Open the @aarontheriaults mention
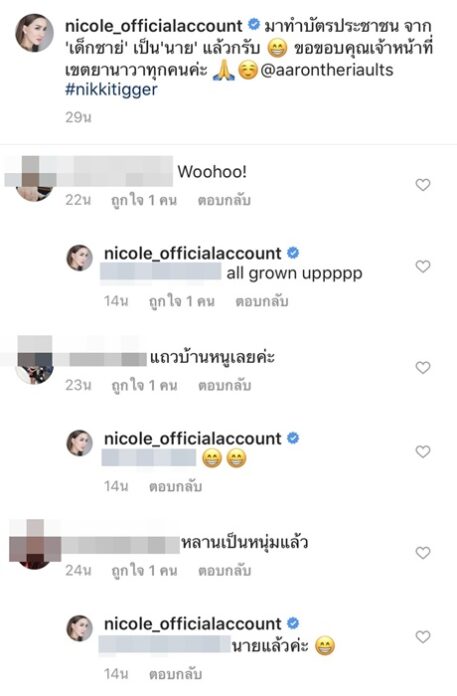 click(327, 70)
